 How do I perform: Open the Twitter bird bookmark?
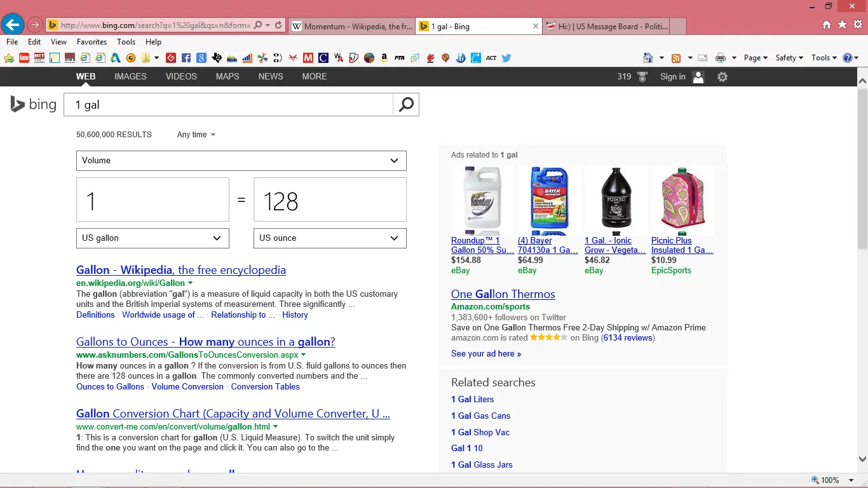(506, 58)
